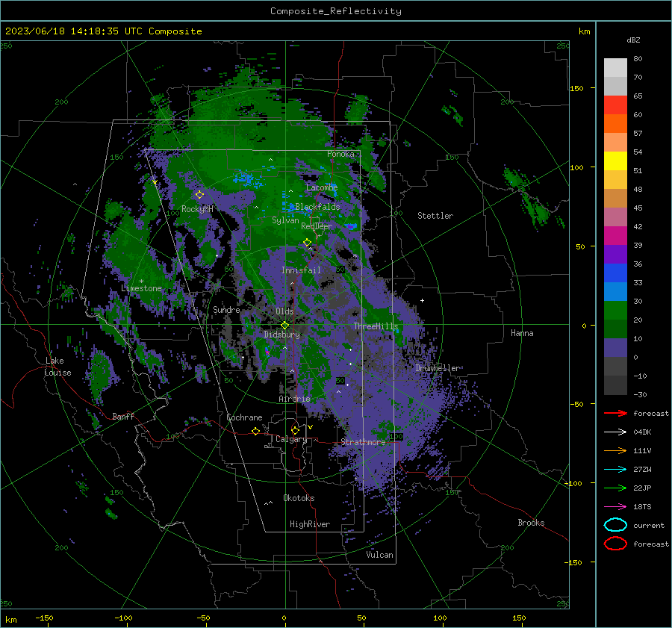
Task: Select the red swatch between 65 and 60 dBZ
Action: point(615,105)
